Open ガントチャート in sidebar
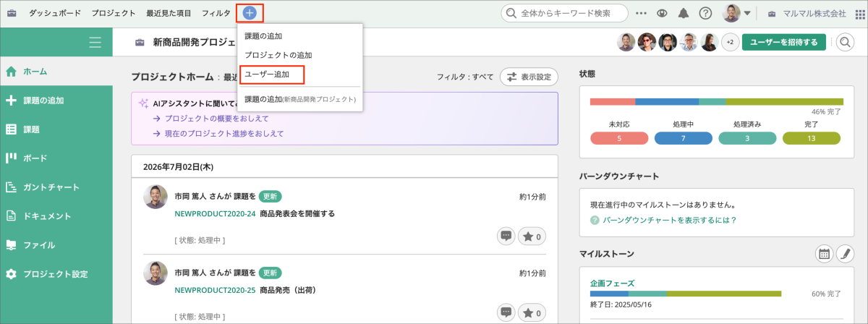The width and height of the screenshot is (868, 324). pos(56,187)
